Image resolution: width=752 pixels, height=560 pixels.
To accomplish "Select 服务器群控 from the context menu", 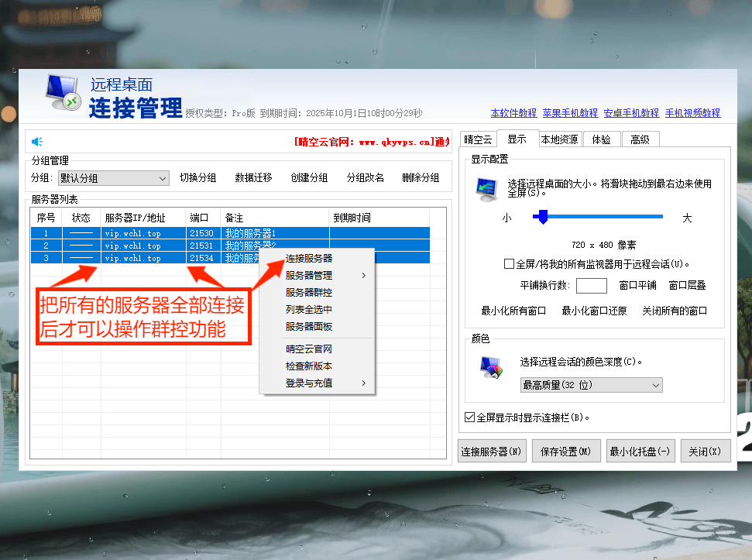I will coord(309,292).
